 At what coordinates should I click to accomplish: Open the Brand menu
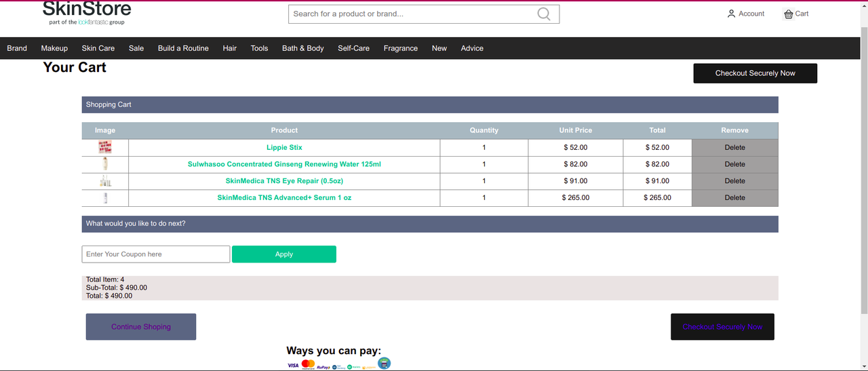[x=17, y=48]
